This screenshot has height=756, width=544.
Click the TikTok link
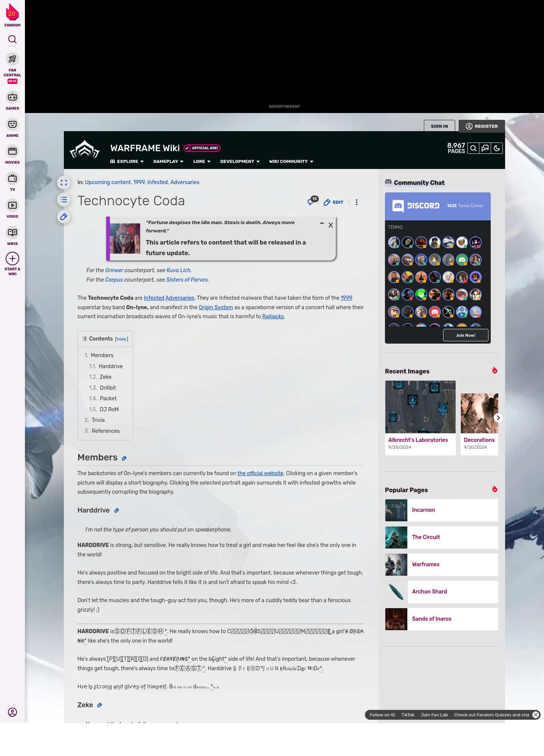tap(408, 715)
